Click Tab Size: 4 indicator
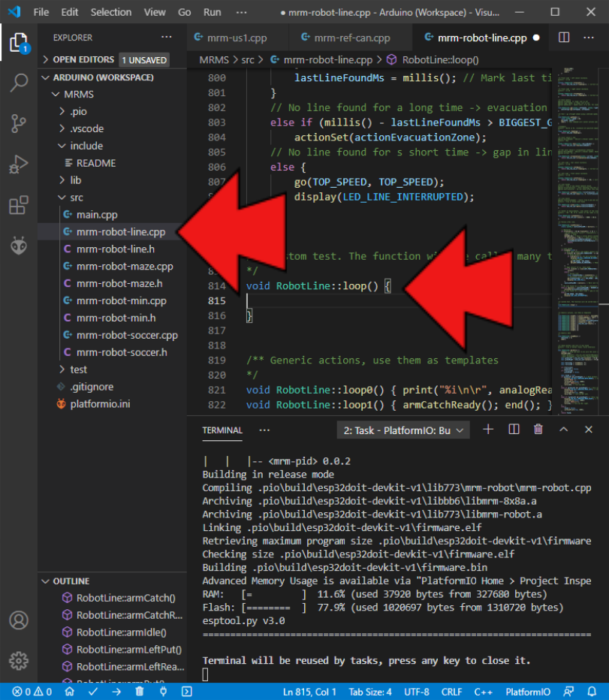 tap(370, 692)
